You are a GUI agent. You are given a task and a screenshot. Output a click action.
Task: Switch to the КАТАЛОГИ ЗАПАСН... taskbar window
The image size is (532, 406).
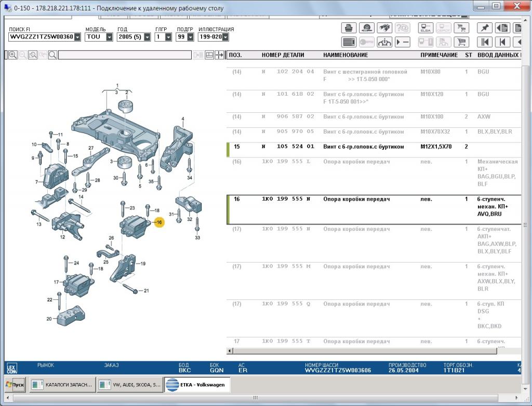(x=62, y=385)
